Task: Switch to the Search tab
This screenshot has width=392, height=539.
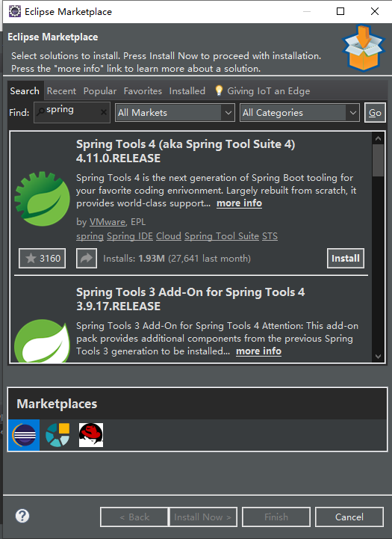Action: (25, 90)
